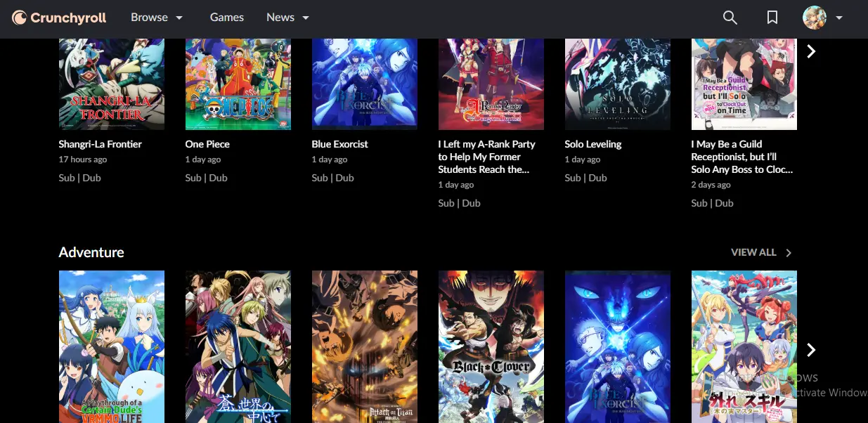Open the Guild Receptionist poster thumbnail
This screenshot has height=423, width=868.
[x=744, y=84]
